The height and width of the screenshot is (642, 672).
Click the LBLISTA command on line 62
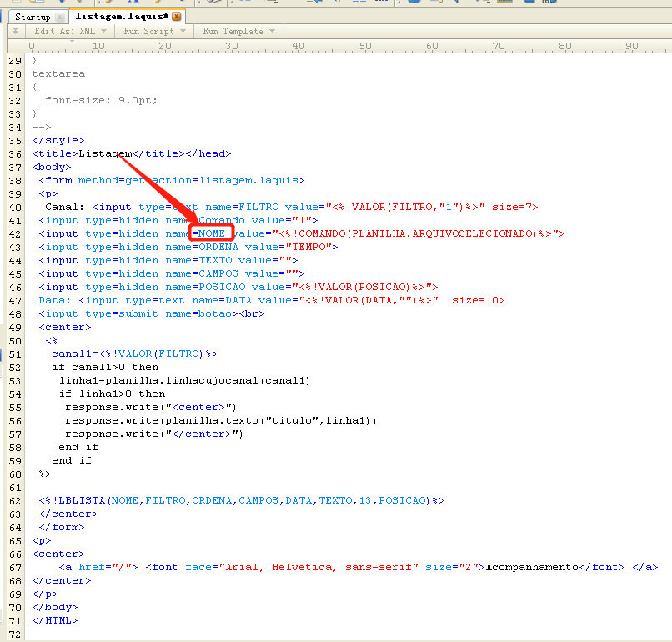[82, 500]
